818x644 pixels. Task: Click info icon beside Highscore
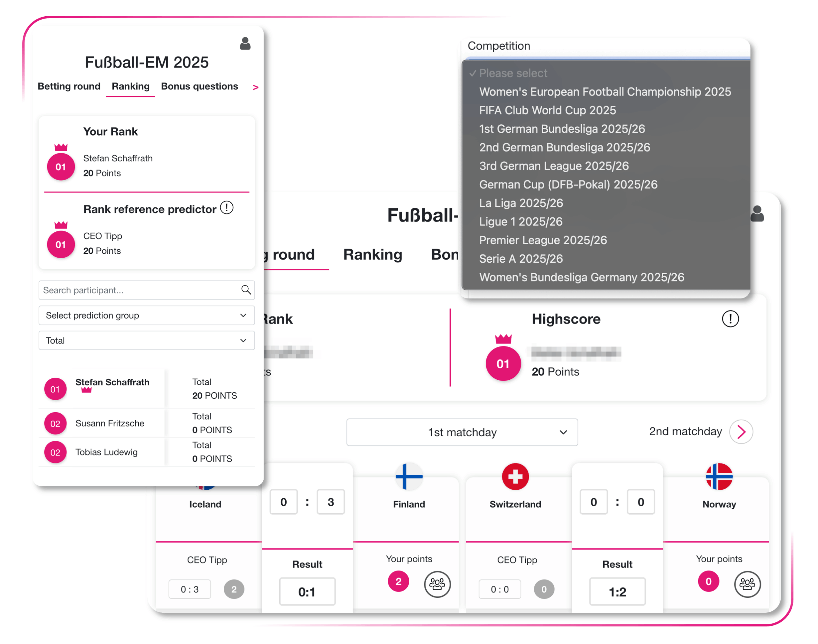click(730, 319)
